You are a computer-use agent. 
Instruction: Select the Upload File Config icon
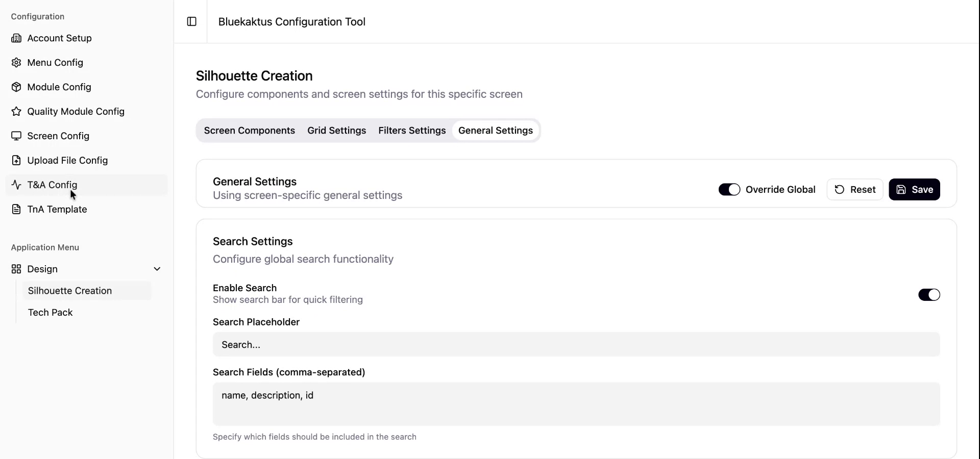coord(17,160)
